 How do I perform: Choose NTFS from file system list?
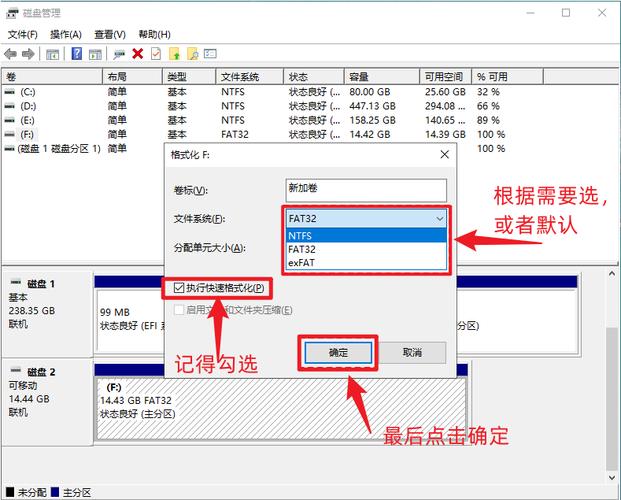[x=366, y=236]
